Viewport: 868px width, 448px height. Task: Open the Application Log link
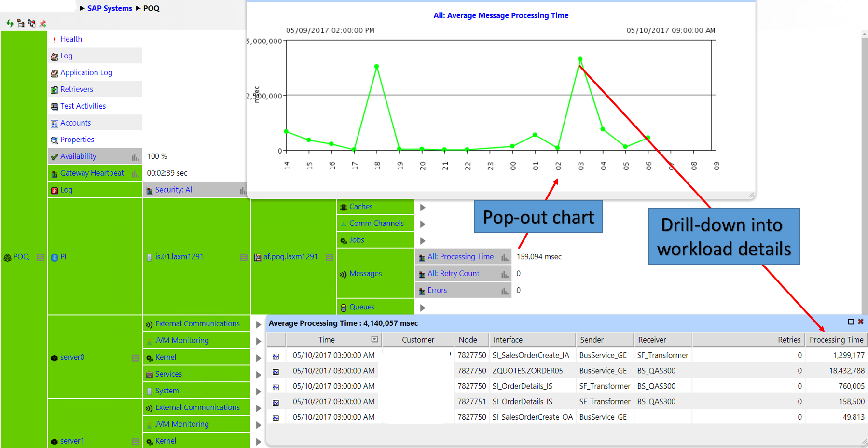(x=86, y=72)
